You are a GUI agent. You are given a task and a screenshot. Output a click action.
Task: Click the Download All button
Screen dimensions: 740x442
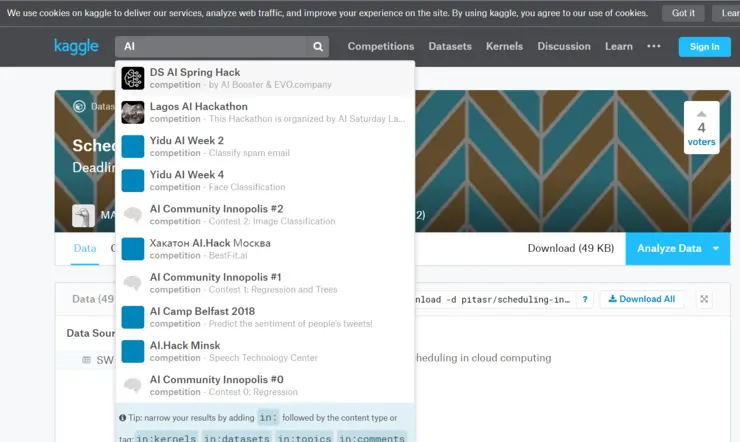click(x=641, y=299)
